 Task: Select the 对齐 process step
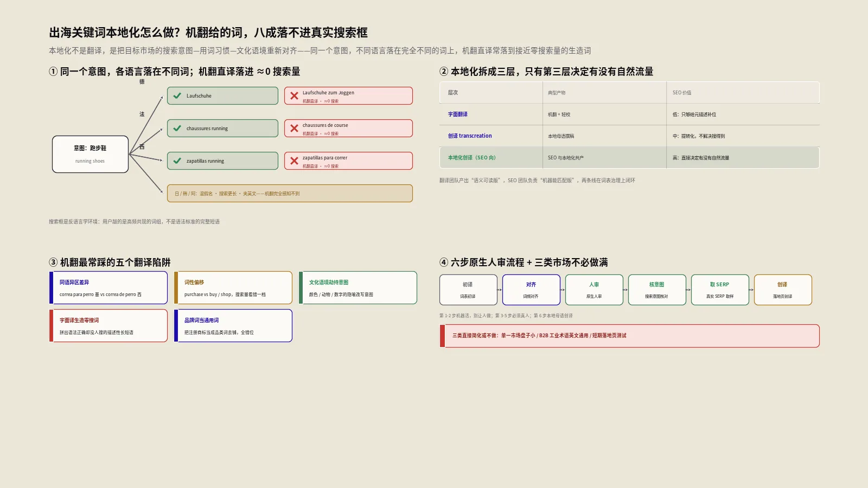click(531, 290)
